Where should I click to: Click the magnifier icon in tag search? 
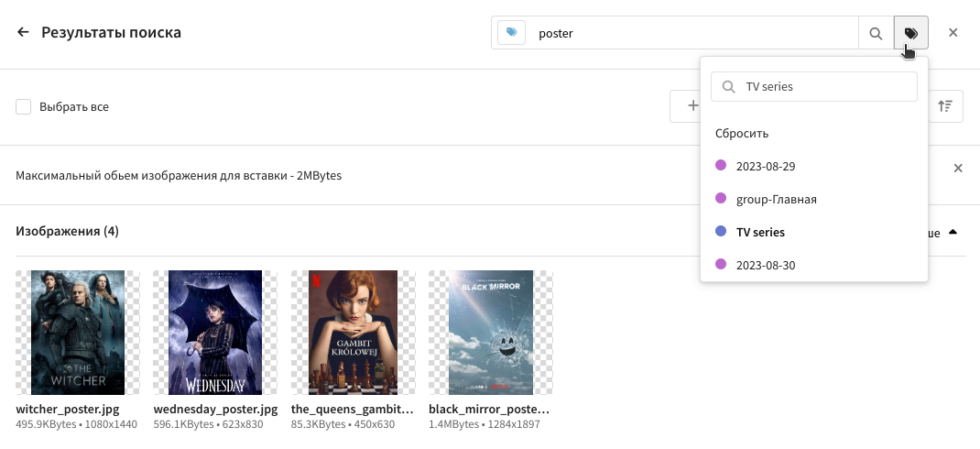[728, 87]
